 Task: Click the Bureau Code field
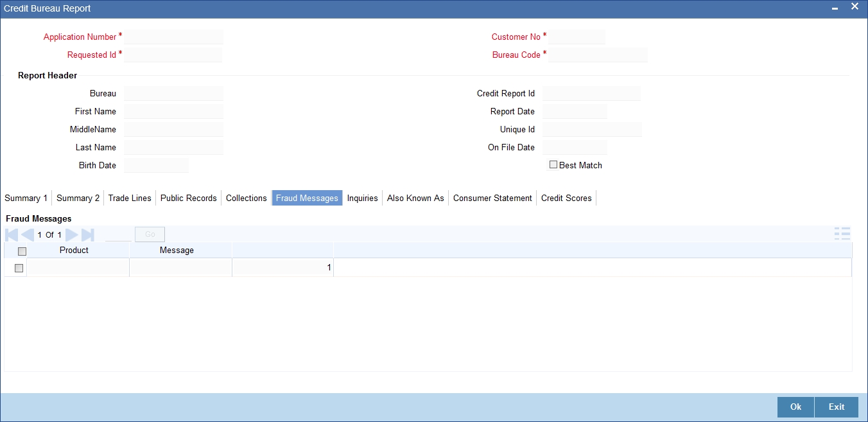click(x=598, y=55)
